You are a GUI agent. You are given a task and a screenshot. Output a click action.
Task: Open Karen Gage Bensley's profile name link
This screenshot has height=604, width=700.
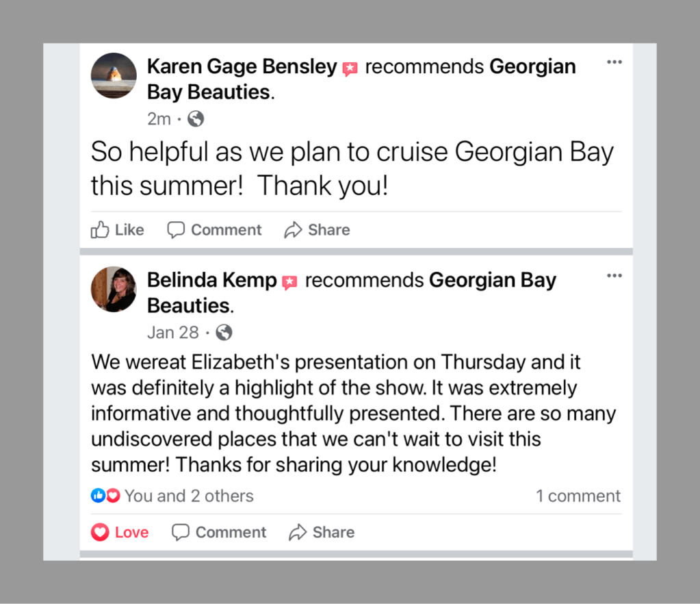pos(242,67)
